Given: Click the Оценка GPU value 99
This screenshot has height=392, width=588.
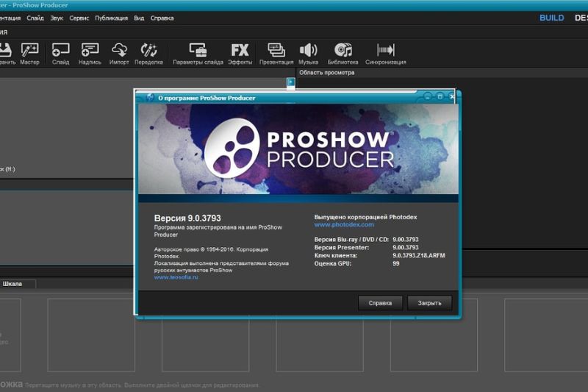Looking at the screenshot, I should click(x=395, y=264).
